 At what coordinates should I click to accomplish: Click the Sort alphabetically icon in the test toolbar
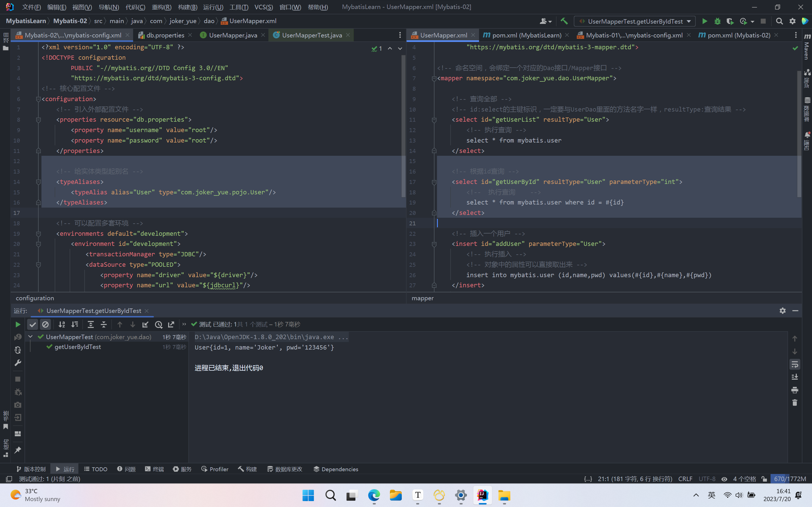pyautogui.click(x=62, y=324)
